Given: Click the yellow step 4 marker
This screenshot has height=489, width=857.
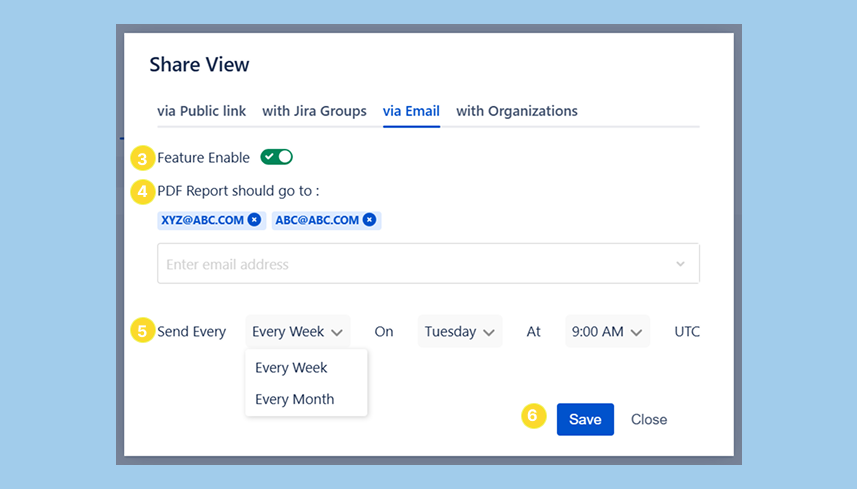Looking at the screenshot, I should tap(143, 190).
